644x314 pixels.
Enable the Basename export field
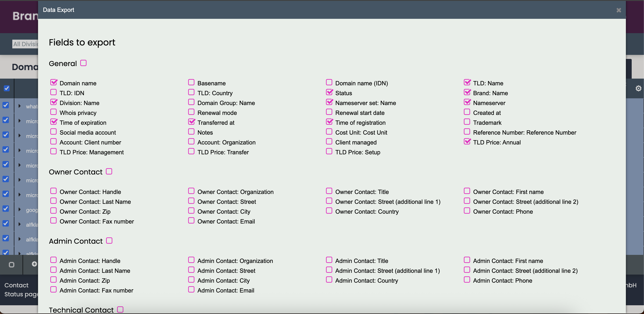(x=191, y=83)
